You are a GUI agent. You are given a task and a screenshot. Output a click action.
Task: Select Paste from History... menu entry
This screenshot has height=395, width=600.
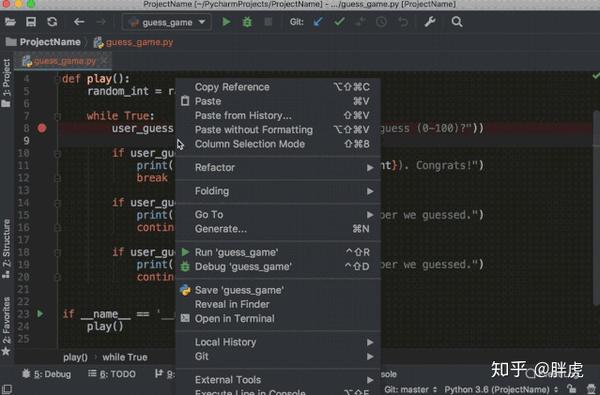pos(278,116)
